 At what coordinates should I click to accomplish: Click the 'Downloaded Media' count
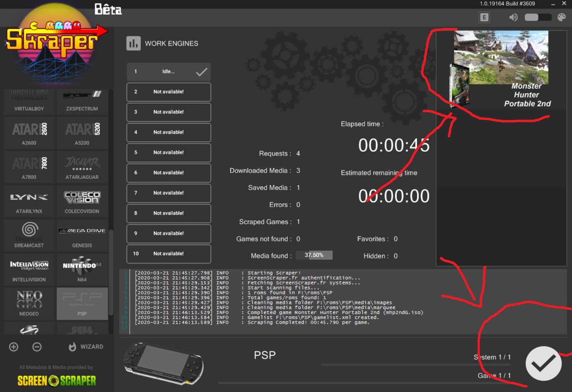pos(298,171)
